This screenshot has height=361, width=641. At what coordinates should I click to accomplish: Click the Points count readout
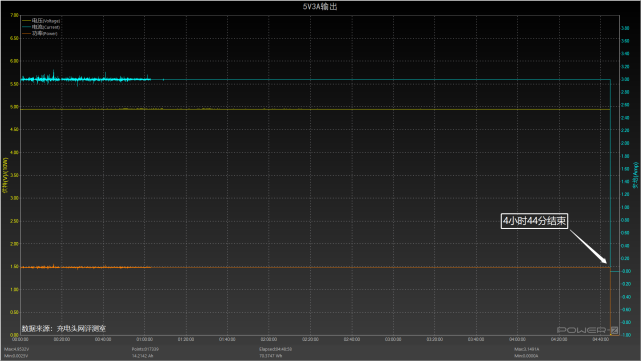[x=145, y=349]
